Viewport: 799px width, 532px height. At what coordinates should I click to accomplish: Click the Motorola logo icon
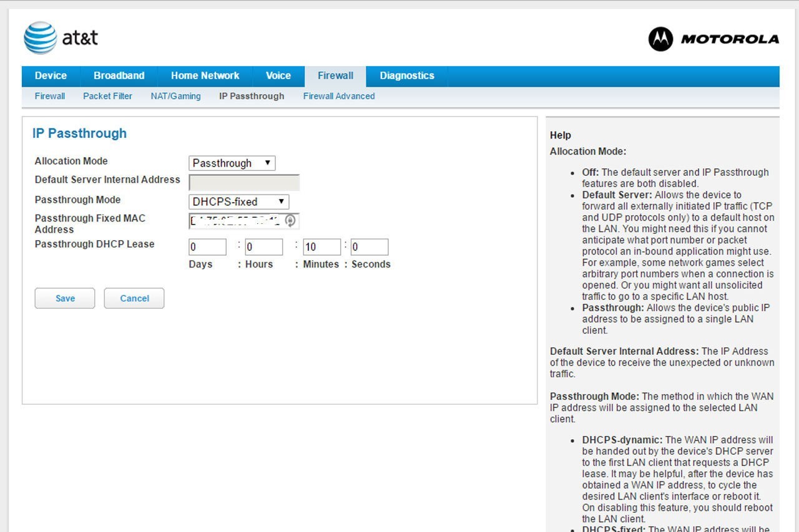660,39
